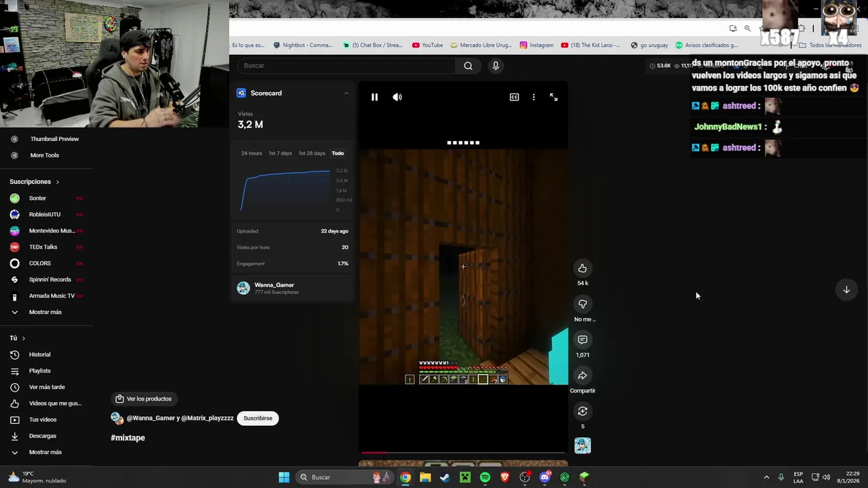Open the YouTube bookmark
868x488 pixels.
click(x=427, y=45)
